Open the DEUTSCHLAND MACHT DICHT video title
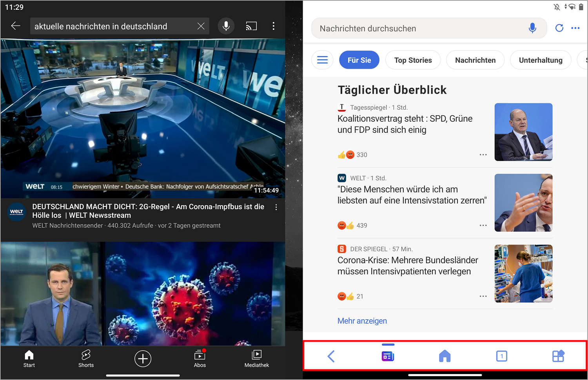The height and width of the screenshot is (380, 588). click(148, 211)
